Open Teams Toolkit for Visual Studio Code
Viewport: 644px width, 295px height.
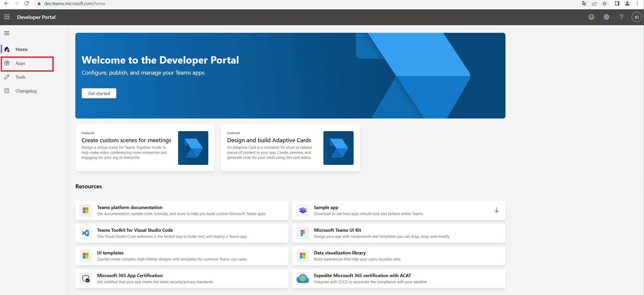pos(182,233)
